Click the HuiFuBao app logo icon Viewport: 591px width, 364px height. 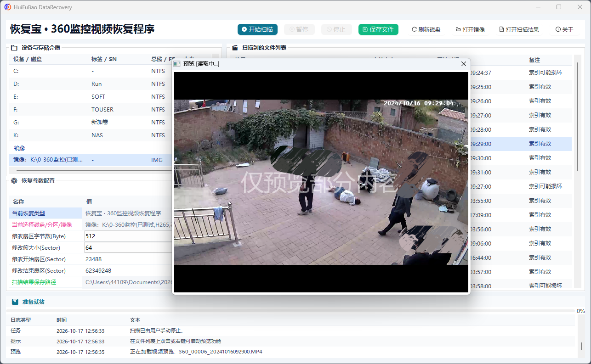tap(8, 7)
